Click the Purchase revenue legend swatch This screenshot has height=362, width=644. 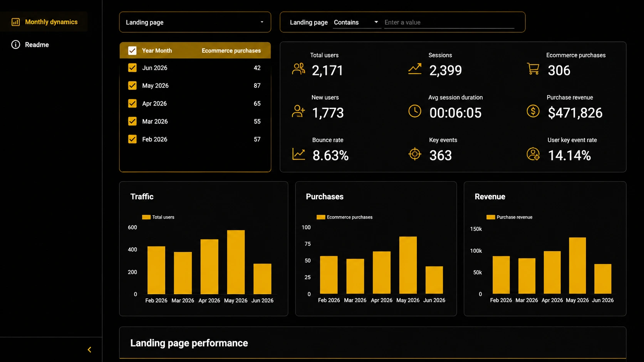[x=491, y=217]
